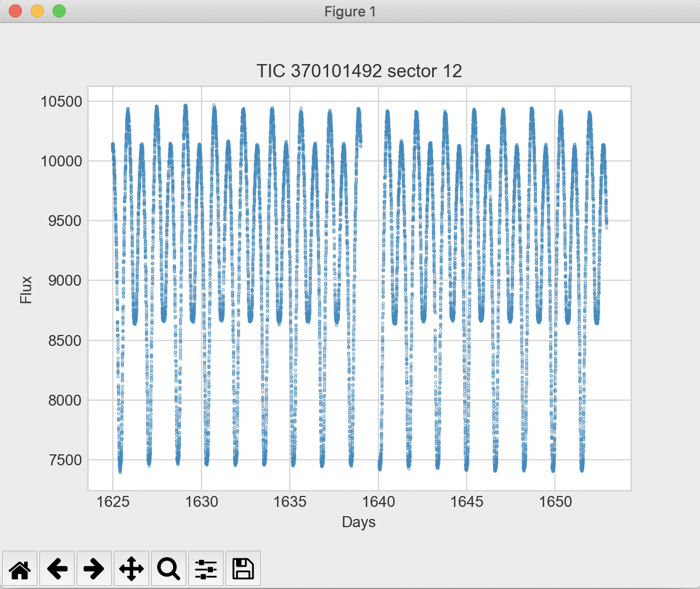Close the Figure 1 window

(x=15, y=11)
